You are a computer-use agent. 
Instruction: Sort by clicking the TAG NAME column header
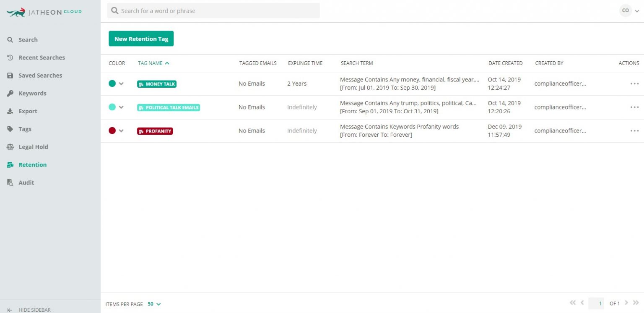(x=150, y=63)
